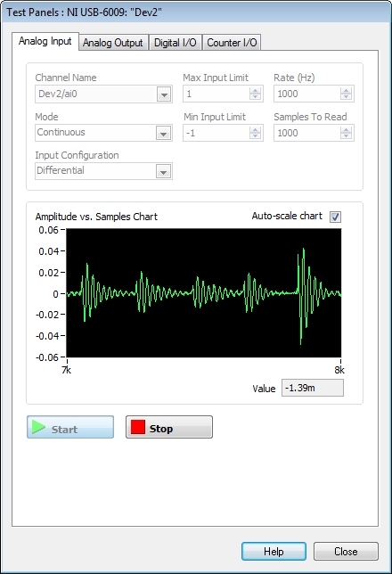392x574 pixels.
Task: Expand the Mode dropdown showing Continuous
Action: click(x=164, y=133)
